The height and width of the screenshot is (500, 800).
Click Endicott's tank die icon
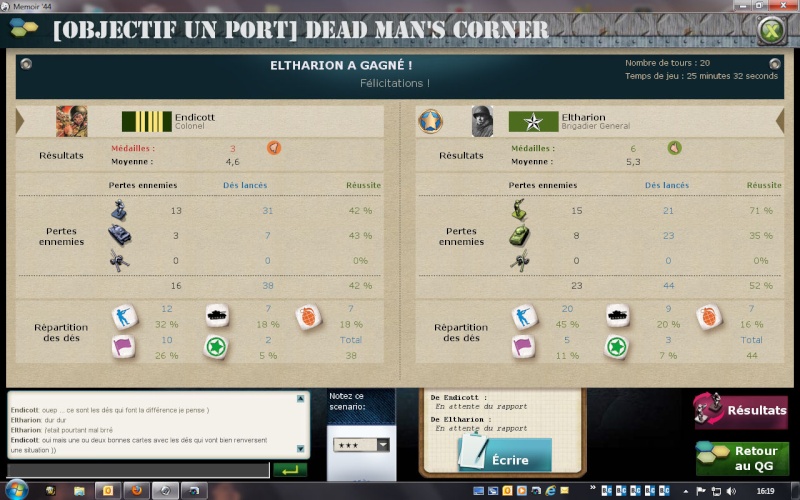tap(217, 315)
